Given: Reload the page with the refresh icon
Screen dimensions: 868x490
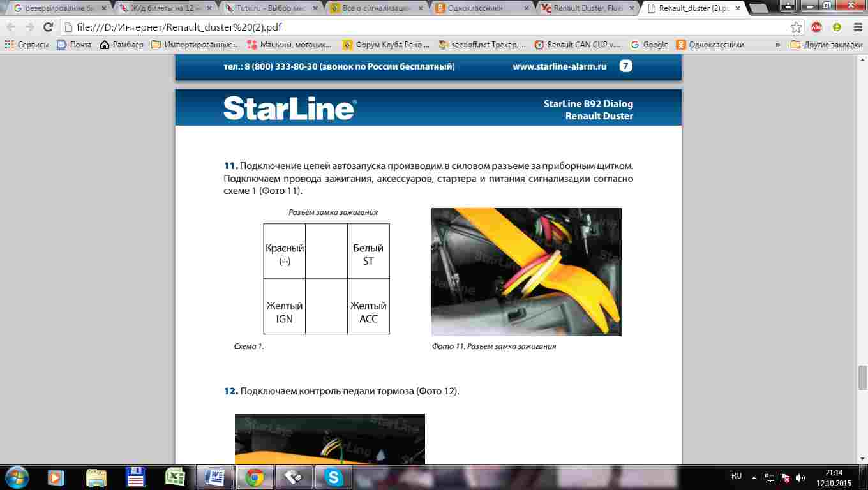Looking at the screenshot, I should pos(48,27).
